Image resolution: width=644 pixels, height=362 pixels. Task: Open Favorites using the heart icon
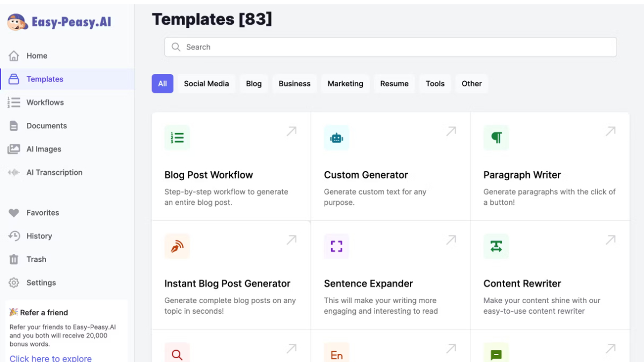point(14,213)
